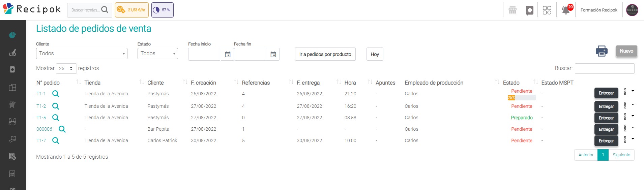Screen dimensions: 644x190
Task: Click the 25% progress bar for T1-1
Action: (522, 98)
